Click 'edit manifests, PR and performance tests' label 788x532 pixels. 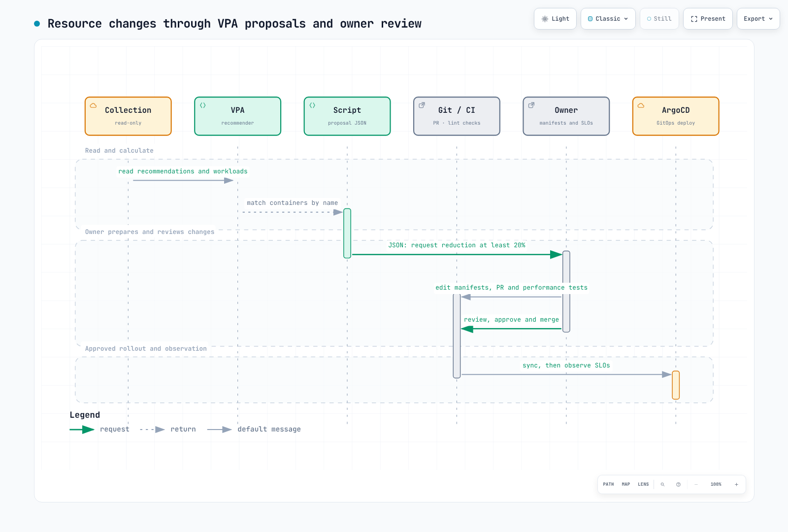click(x=511, y=288)
